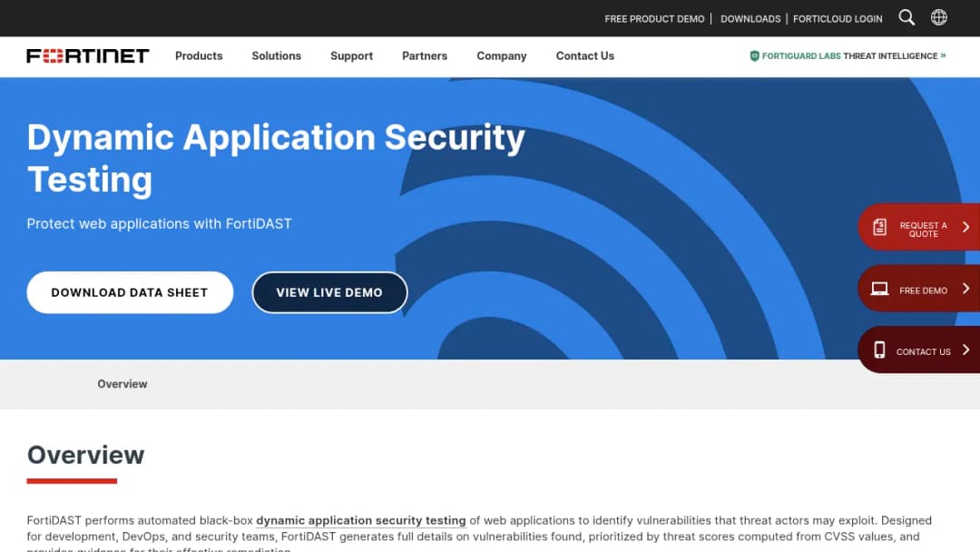
Task: Click the Overview section heading
Action: pyautogui.click(x=85, y=455)
